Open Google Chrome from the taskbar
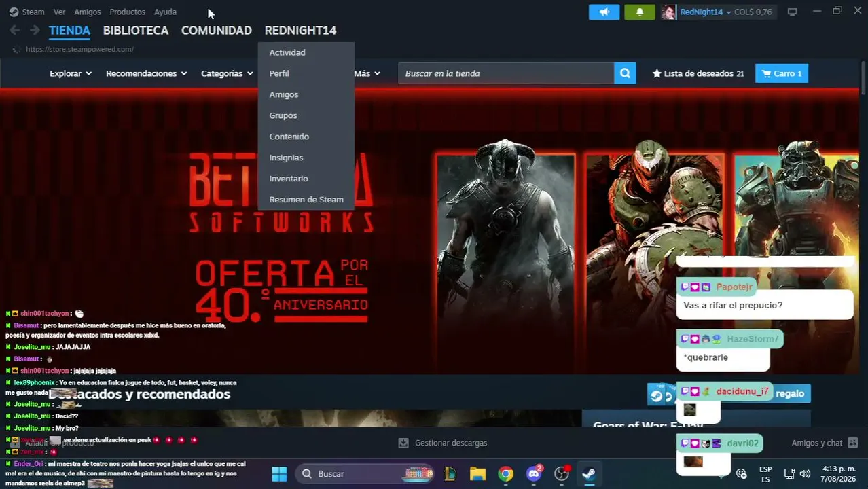 click(x=505, y=473)
